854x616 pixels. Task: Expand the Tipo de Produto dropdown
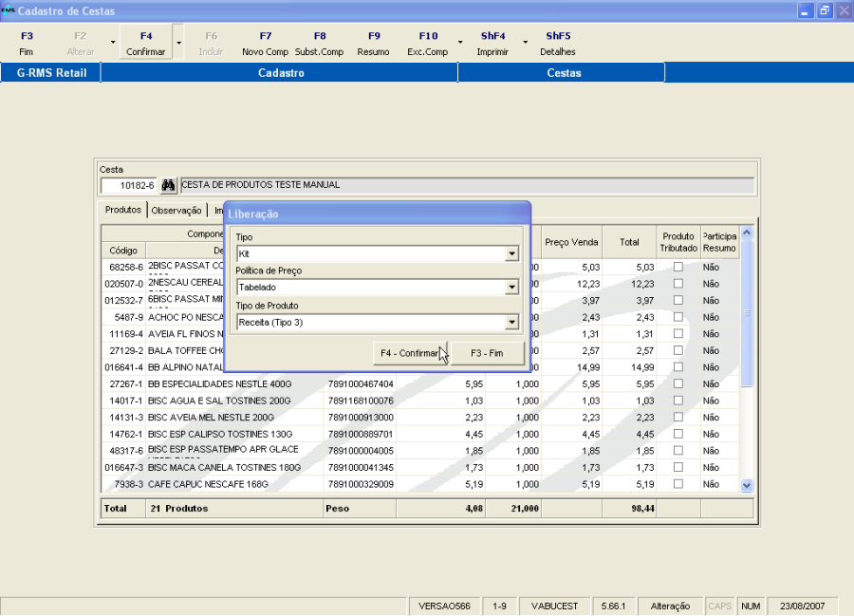[512, 323]
